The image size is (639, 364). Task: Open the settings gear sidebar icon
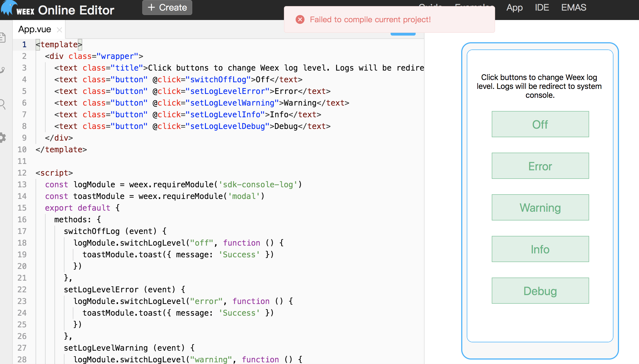coord(3,138)
